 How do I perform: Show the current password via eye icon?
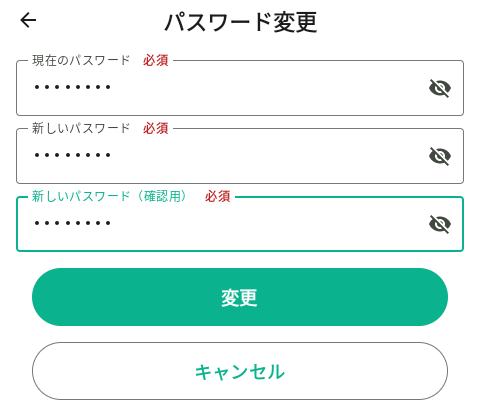tap(440, 88)
